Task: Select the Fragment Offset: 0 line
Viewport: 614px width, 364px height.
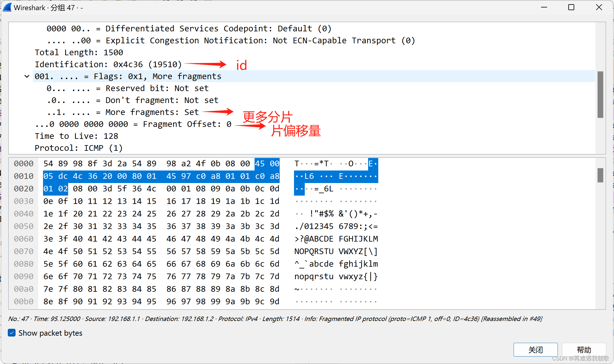Action: [133, 124]
